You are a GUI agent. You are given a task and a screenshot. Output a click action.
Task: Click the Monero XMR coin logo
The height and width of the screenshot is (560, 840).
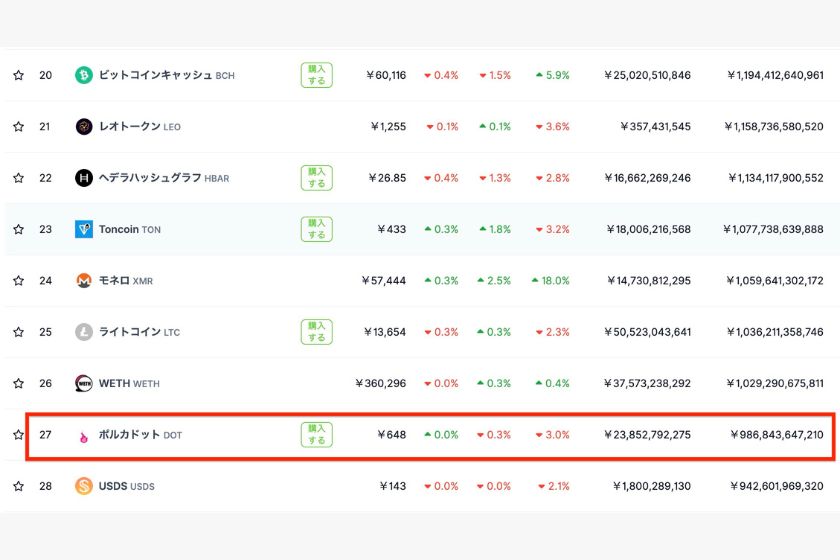[84, 281]
